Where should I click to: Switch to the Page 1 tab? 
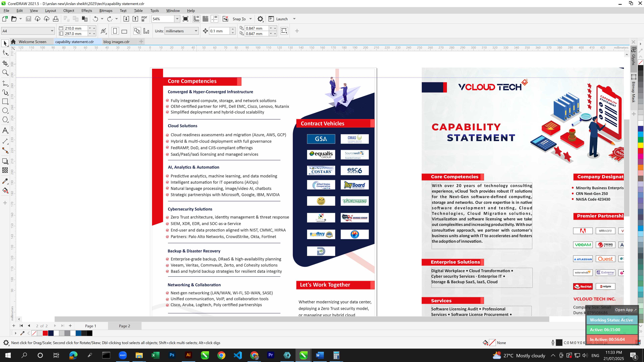(91, 326)
